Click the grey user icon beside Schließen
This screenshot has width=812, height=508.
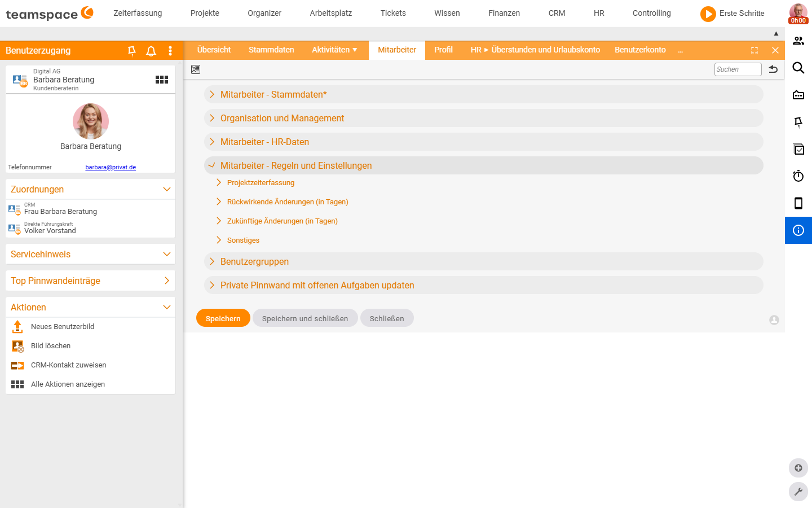coord(774,320)
